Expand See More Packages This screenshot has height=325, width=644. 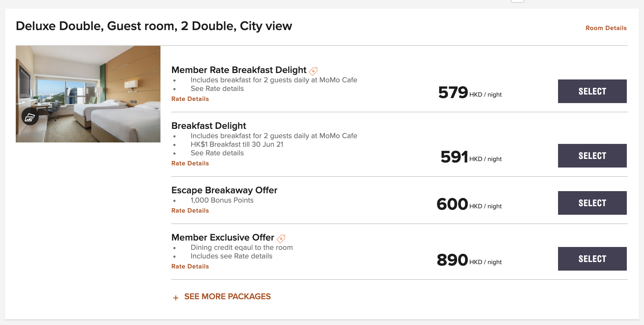click(227, 296)
